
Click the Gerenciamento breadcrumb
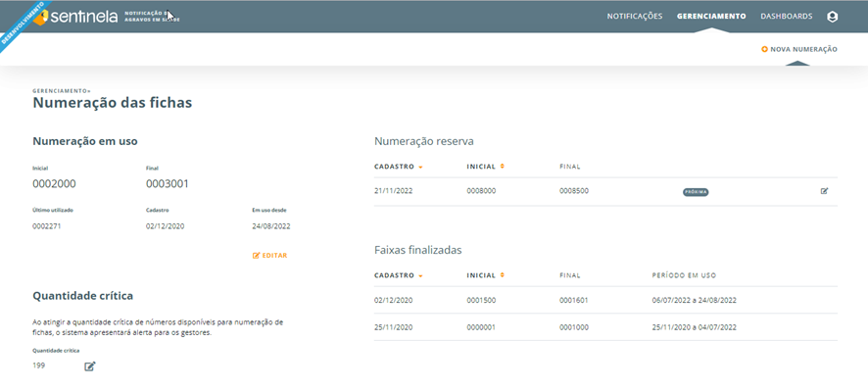pos(61,90)
